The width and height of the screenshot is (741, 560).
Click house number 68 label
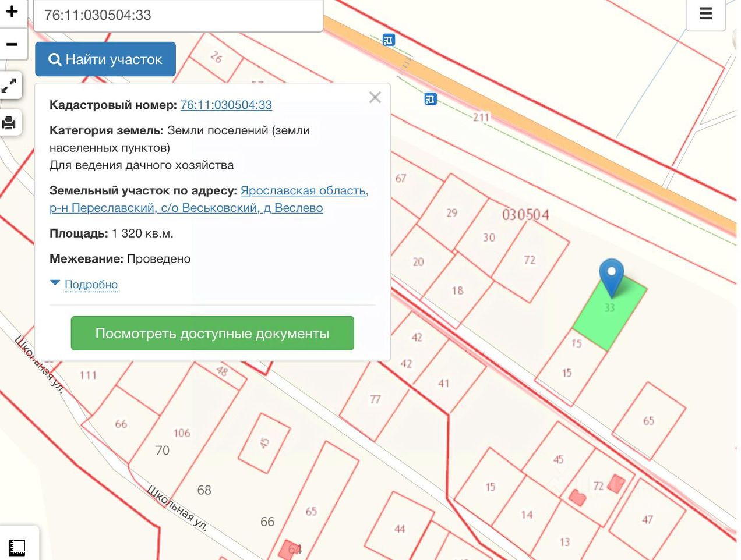tap(204, 490)
